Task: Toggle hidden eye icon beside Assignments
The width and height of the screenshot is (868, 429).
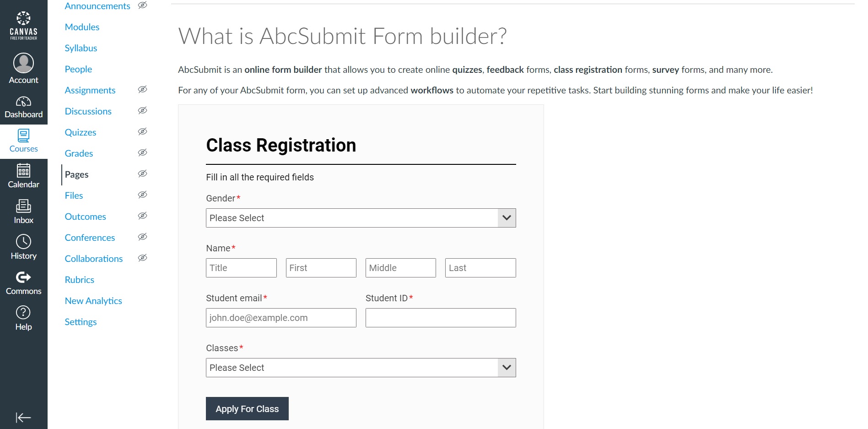Action: pos(143,89)
